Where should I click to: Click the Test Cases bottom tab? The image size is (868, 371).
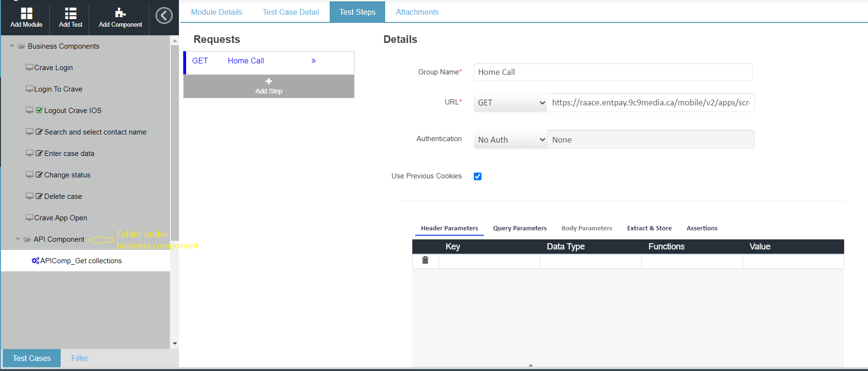click(x=31, y=358)
